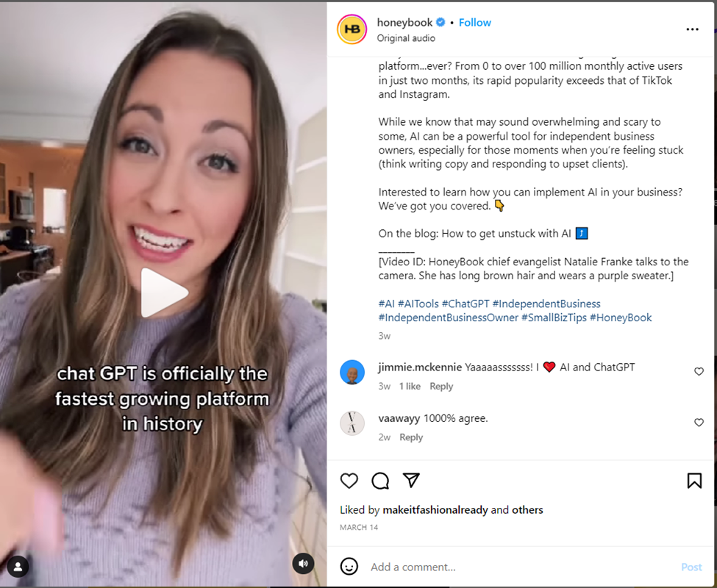View others who liked the post
This screenshot has width=717, height=588.
[527, 510]
